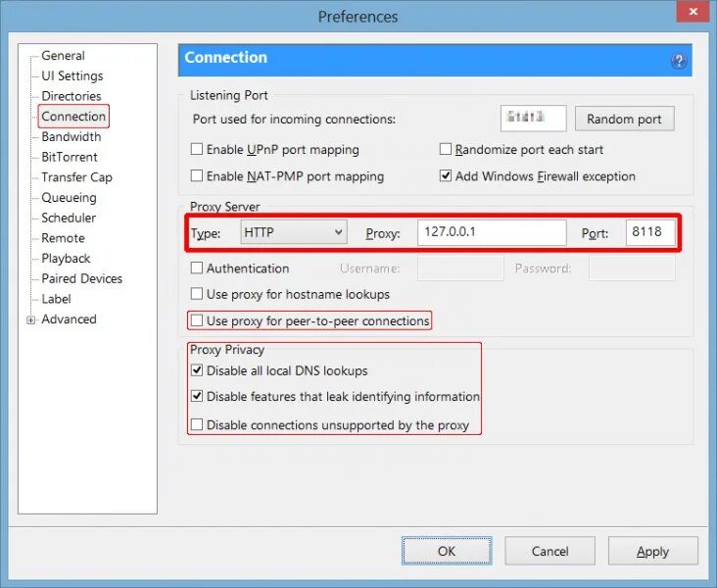Enable Use proxy for hostname lookups
Viewport: 717px width, 588px height.
(x=197, y=293)
